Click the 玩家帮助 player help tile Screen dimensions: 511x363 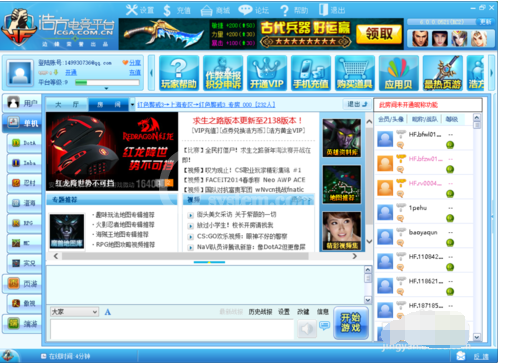click(x=179, y=73)
